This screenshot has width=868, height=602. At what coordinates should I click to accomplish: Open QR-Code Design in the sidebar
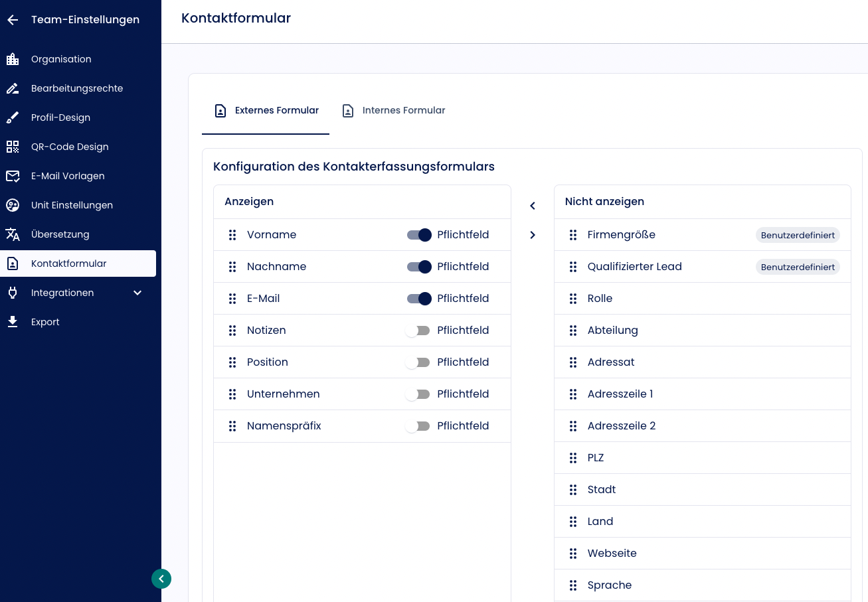pos(78,147)
